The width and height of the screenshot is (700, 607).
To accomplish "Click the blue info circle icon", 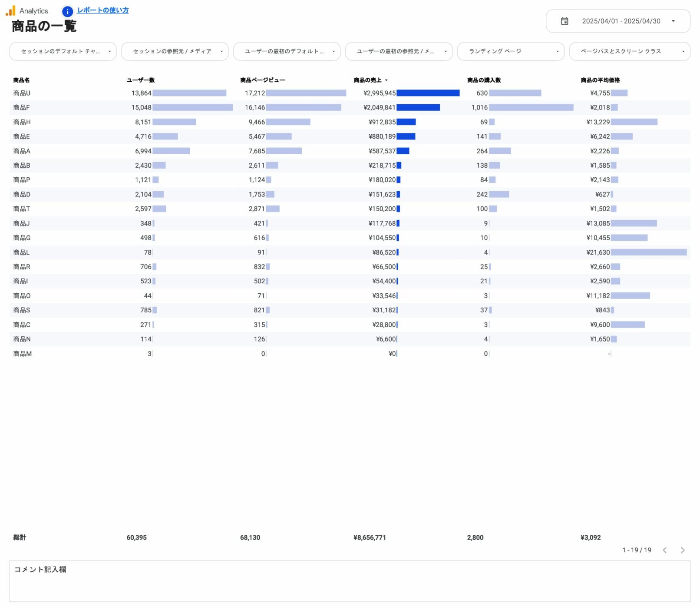I will tap(67, 11).
